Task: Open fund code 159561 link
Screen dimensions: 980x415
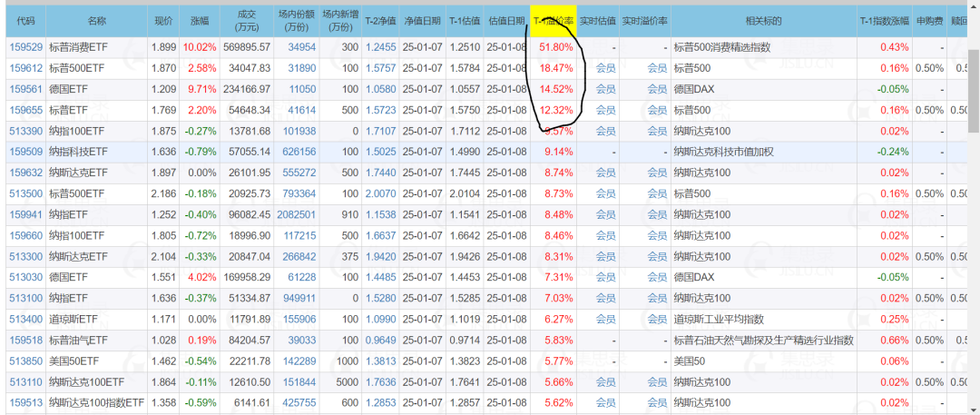Action: pos(25,89)
